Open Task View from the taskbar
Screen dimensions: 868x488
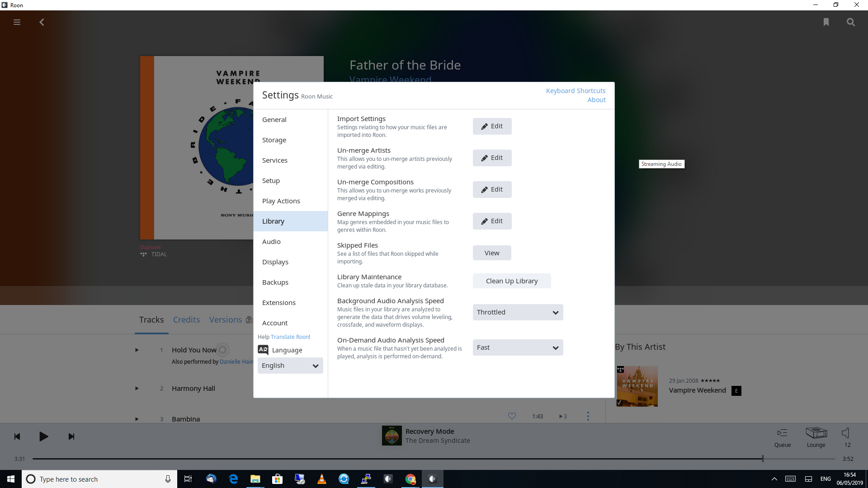click(x=188, y=479)
